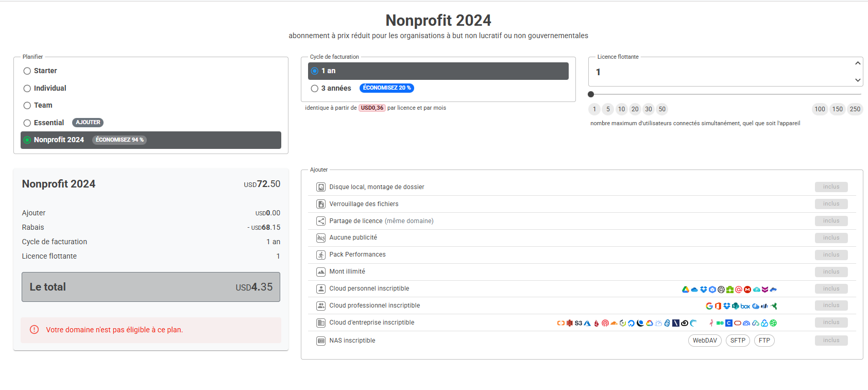Click the Verrouillage des fichiers lock icon
The height and width of the screenshot is (390, 868).
coord(321,204)
